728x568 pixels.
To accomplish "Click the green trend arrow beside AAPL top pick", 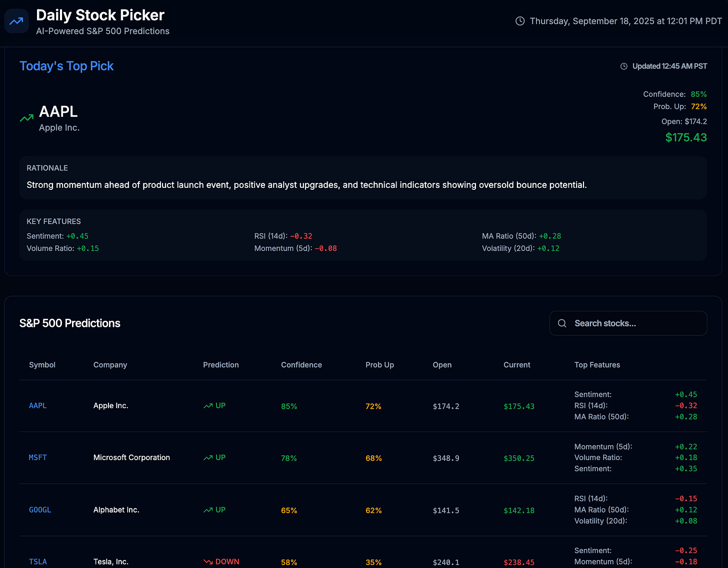I will [26, 118].
